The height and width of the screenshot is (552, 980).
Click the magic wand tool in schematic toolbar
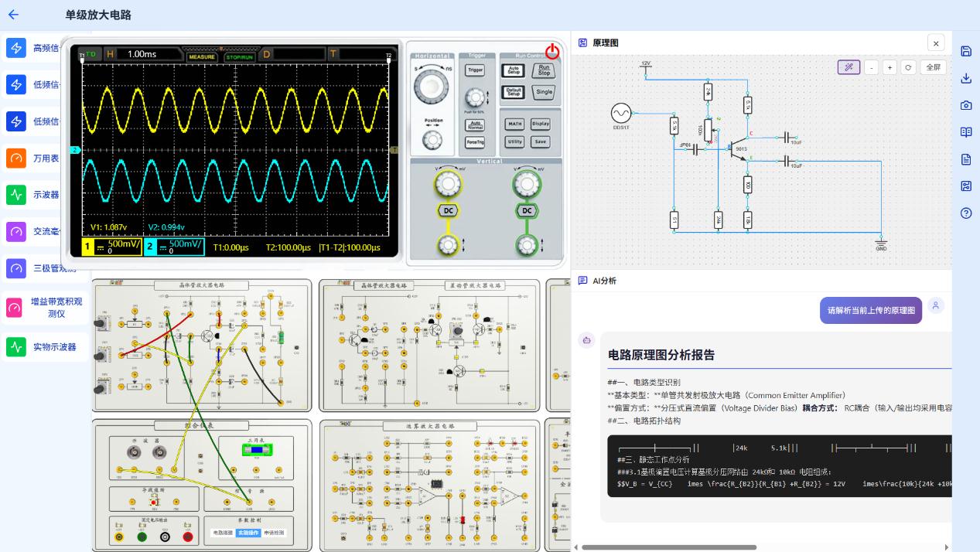coord(849,67)
